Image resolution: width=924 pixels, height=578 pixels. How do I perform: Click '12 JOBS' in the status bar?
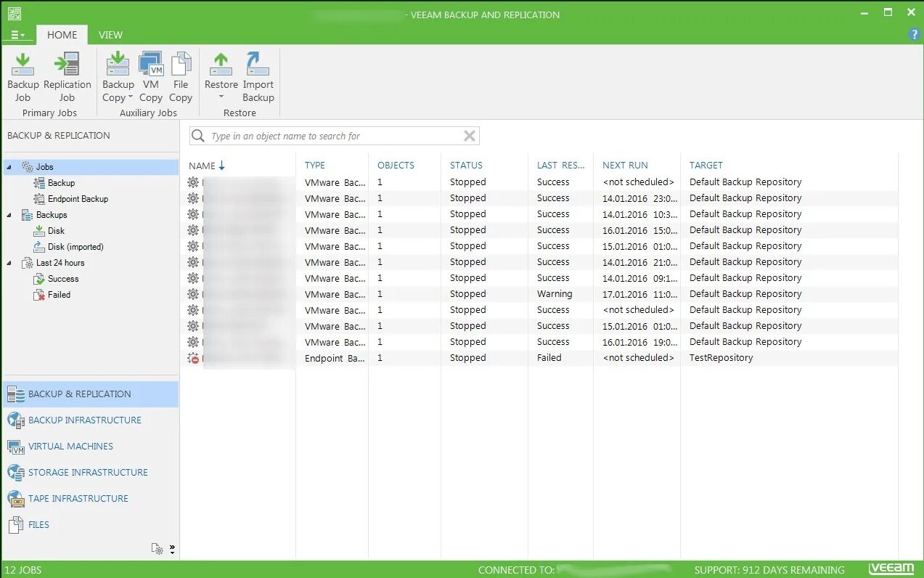point(23,570)
